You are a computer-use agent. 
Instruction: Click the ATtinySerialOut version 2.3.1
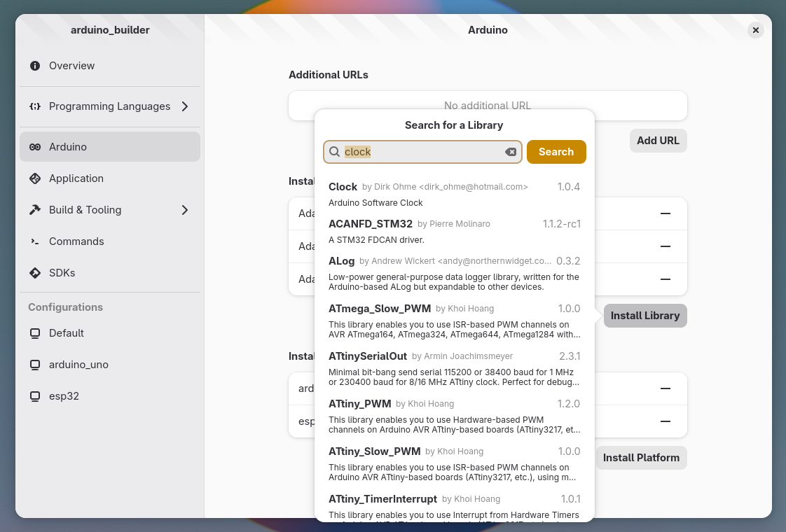[570, 356]
